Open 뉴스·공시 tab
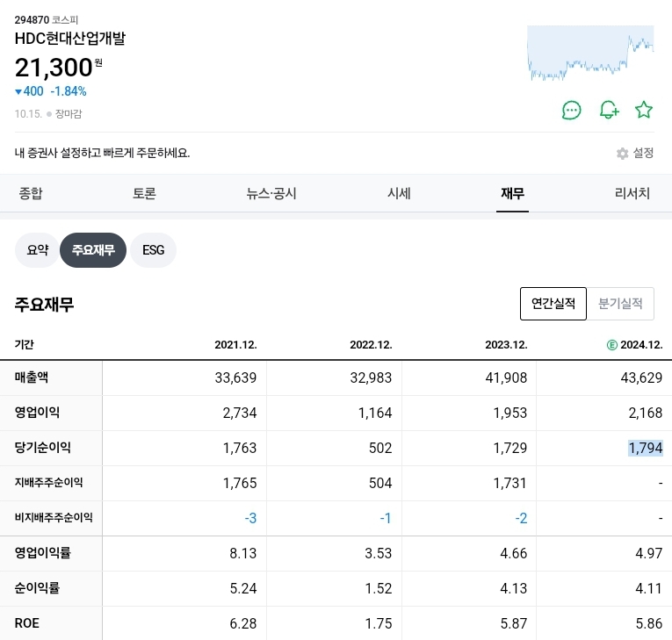Image resolution: width=672 pixels, height=640 pixels. tap(271, 193)
